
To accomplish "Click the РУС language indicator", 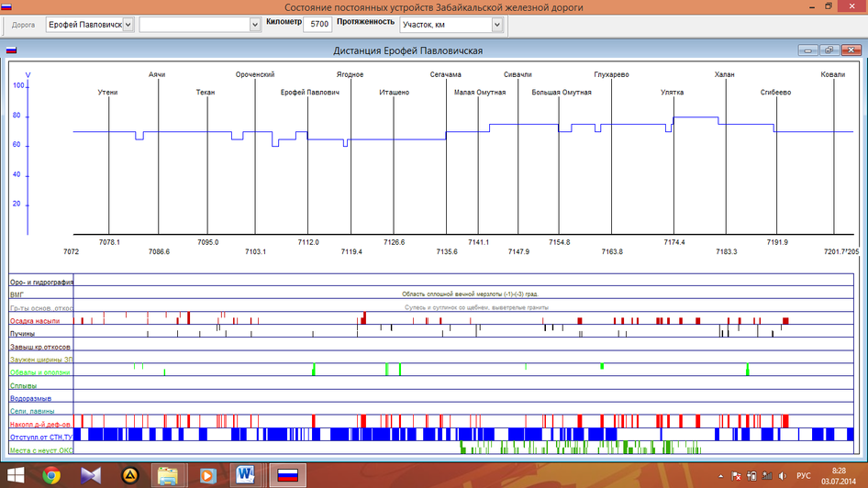I will (x=803, y=476).
